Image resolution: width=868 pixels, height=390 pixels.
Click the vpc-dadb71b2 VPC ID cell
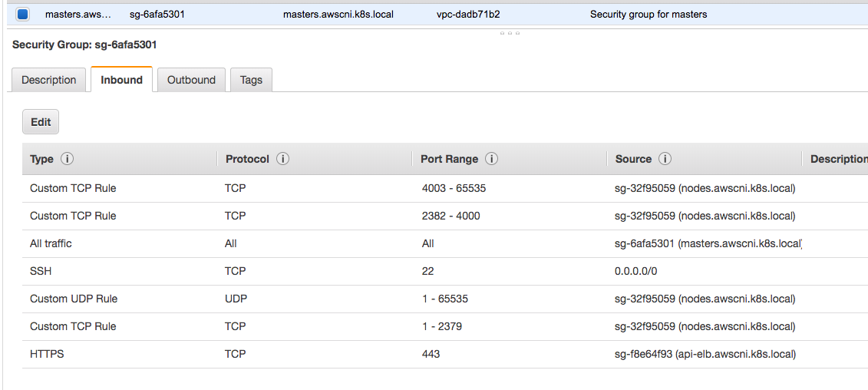(x=468, y=15)
